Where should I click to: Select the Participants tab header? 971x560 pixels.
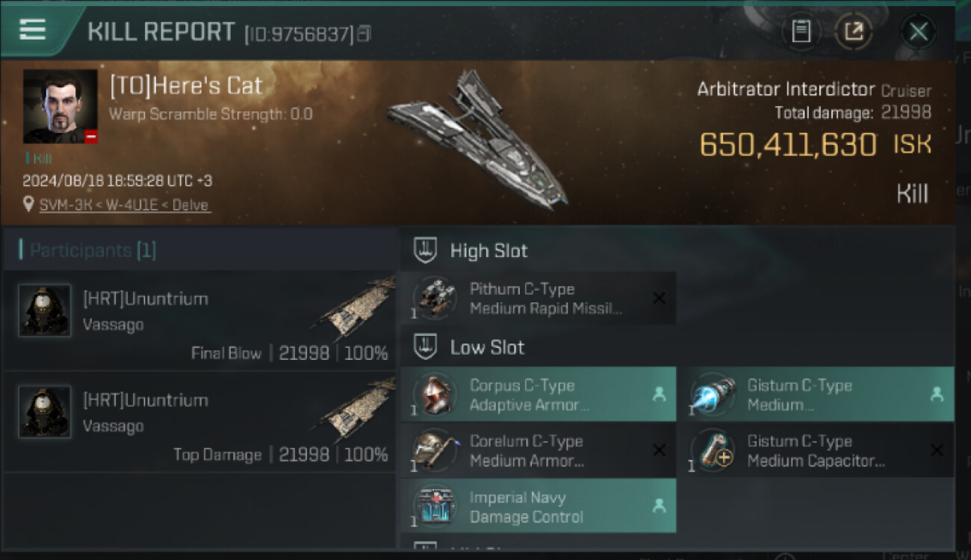point(88,250)
